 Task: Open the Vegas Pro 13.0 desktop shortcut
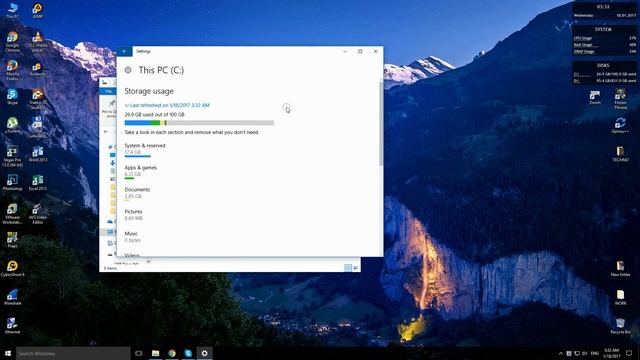click(x=12, y=156)
